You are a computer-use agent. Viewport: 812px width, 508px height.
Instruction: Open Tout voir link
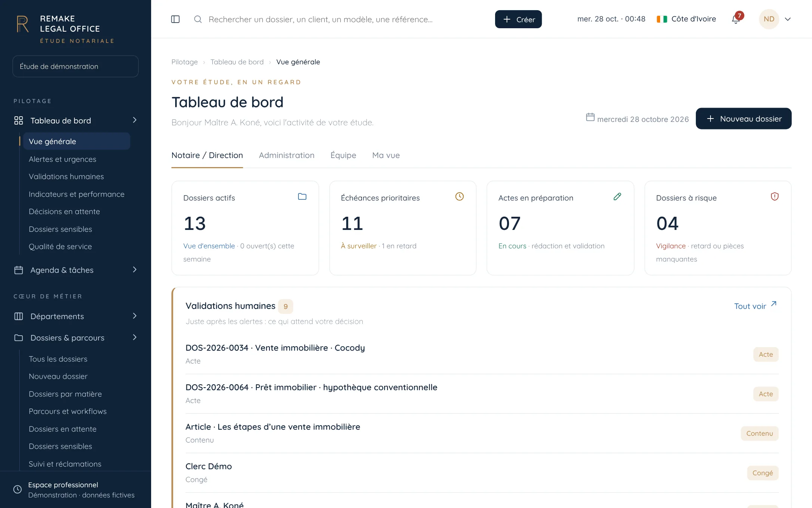[x=756, y=306]
